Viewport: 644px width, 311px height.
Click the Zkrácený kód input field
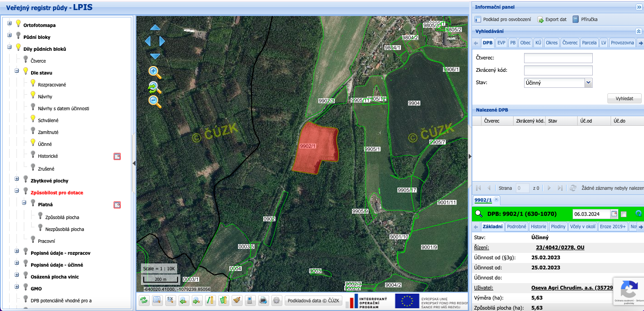[558, 70]
